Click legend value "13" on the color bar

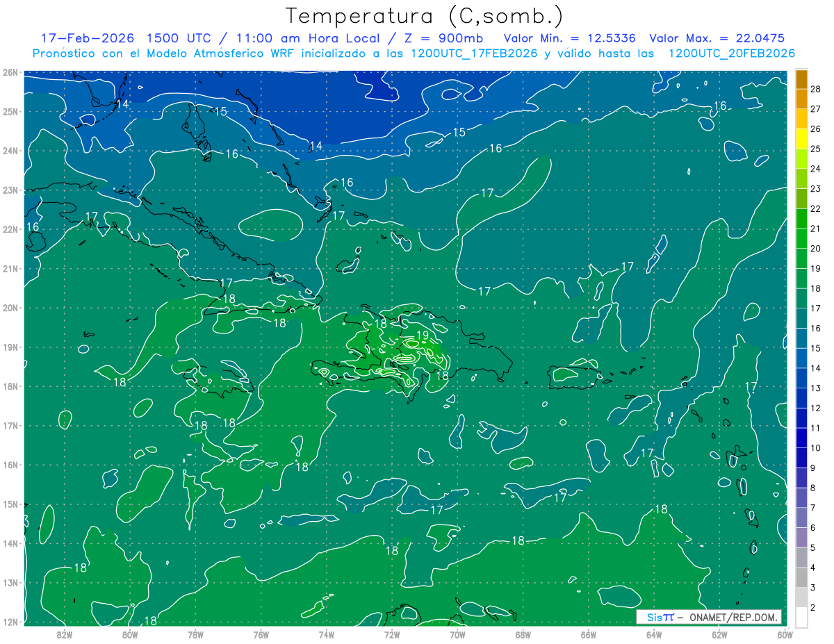[815, 388]
